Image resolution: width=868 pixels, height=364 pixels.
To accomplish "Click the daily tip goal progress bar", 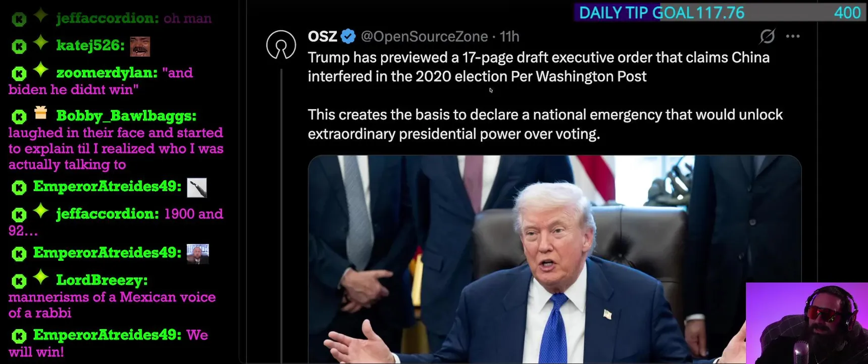I will click(720, 13).
